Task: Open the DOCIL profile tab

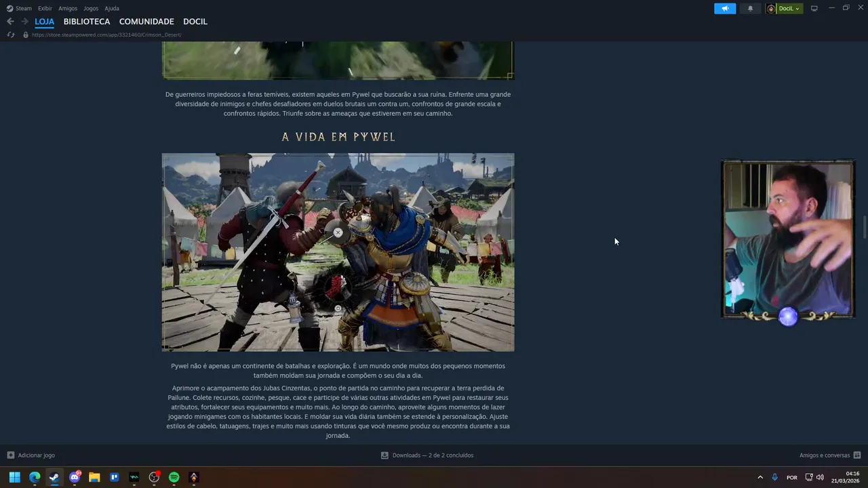Action: coord(195,22)
